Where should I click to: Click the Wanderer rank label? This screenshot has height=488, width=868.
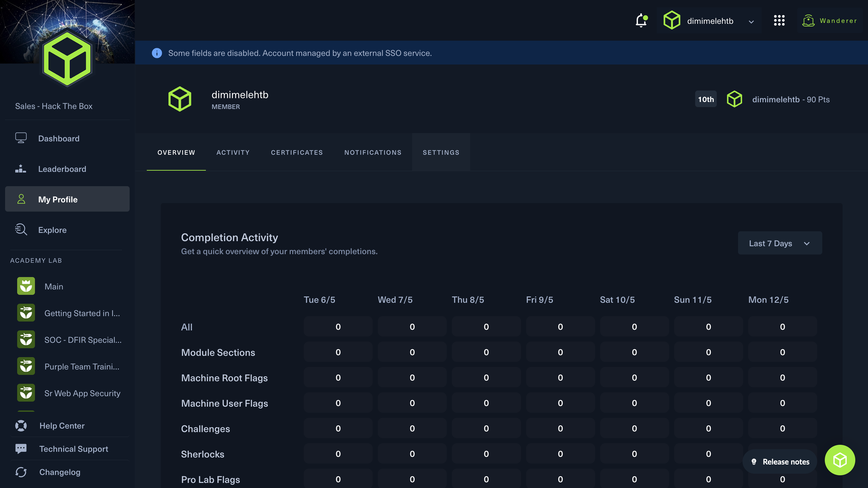coord(838,21)
